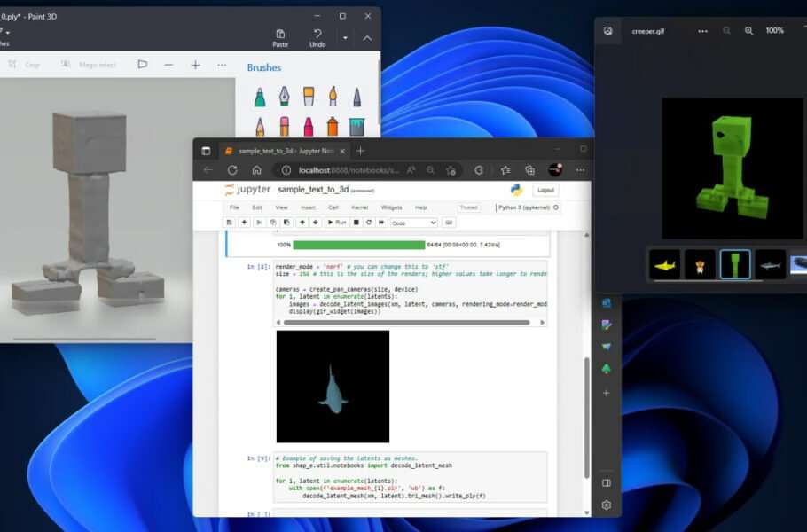Add this page to favorites

click(451, 170)
